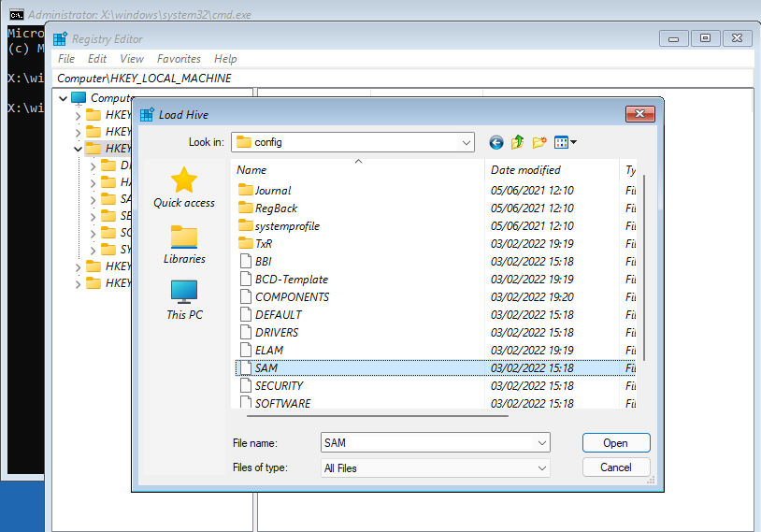Click the cmd.exe window title icon
Image resolution: width=761 pixels, height=532 pixels.
click(17, 15)
